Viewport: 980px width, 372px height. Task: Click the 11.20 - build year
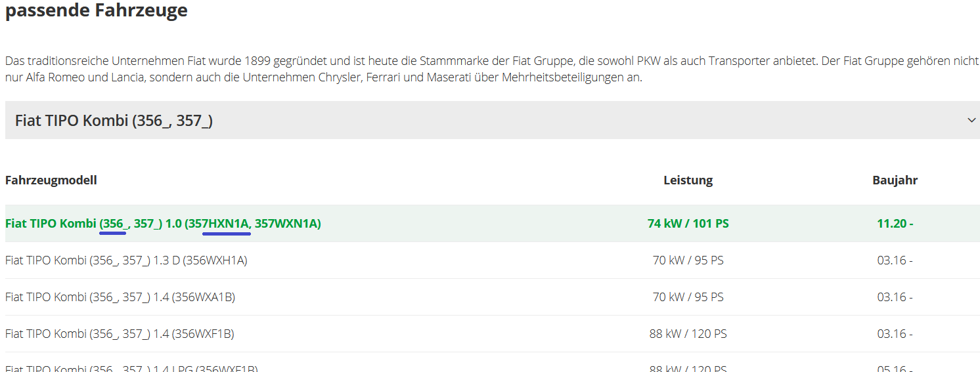[895, 224]
